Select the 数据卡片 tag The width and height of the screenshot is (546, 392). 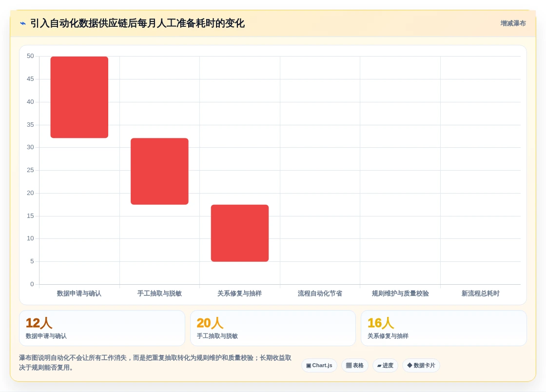pyautogui.click(x=421, y=366)
